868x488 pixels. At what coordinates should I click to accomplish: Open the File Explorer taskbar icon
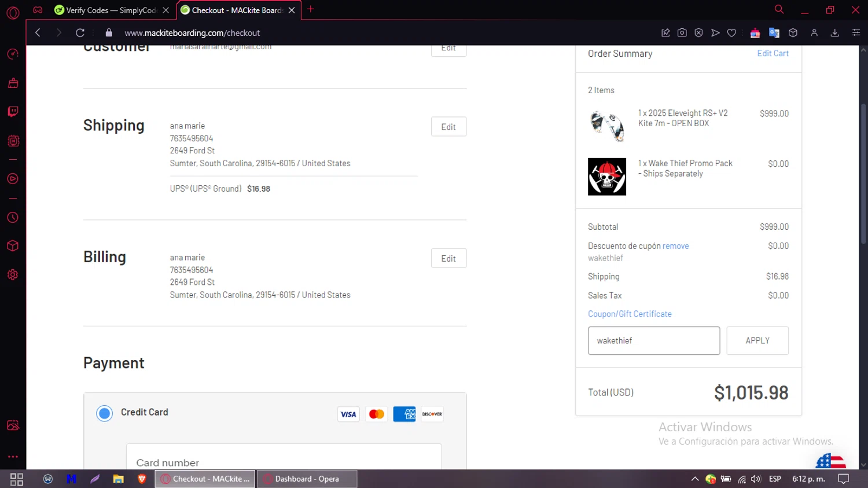click(118, 479)
